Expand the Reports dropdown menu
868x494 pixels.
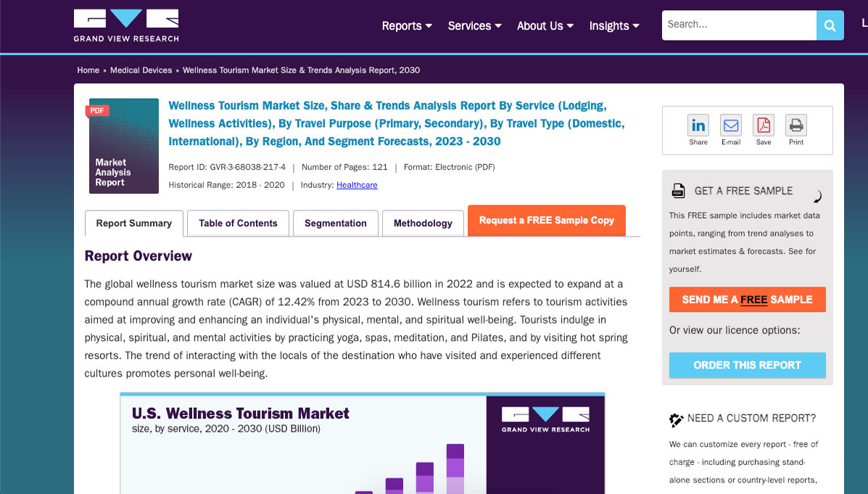(x=407, y=26)
